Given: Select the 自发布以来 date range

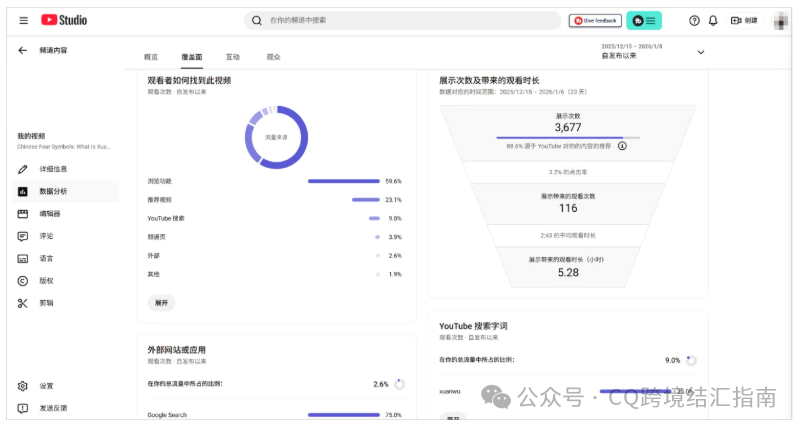Looking at the screenshot, I should [x=618, y=56].
